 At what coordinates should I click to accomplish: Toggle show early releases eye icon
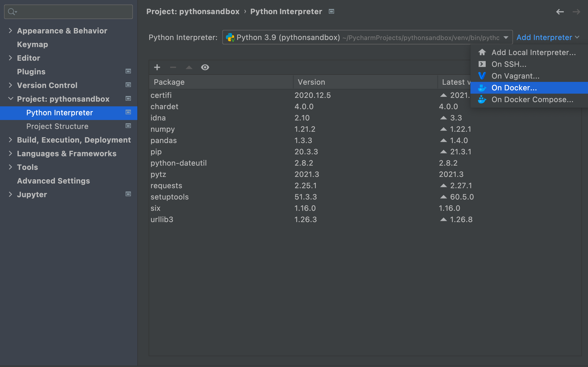click(x=205, y=67)
